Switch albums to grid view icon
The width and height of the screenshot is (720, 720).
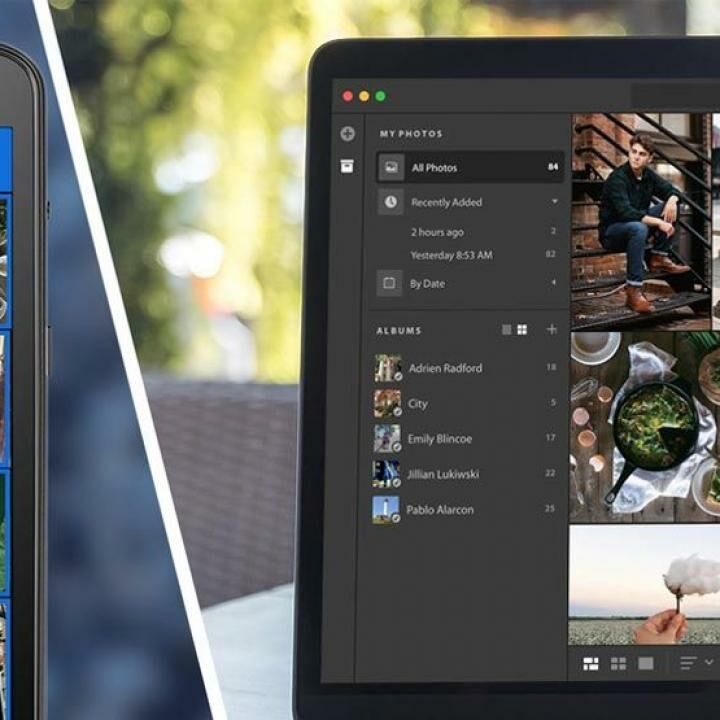point(522,330)
